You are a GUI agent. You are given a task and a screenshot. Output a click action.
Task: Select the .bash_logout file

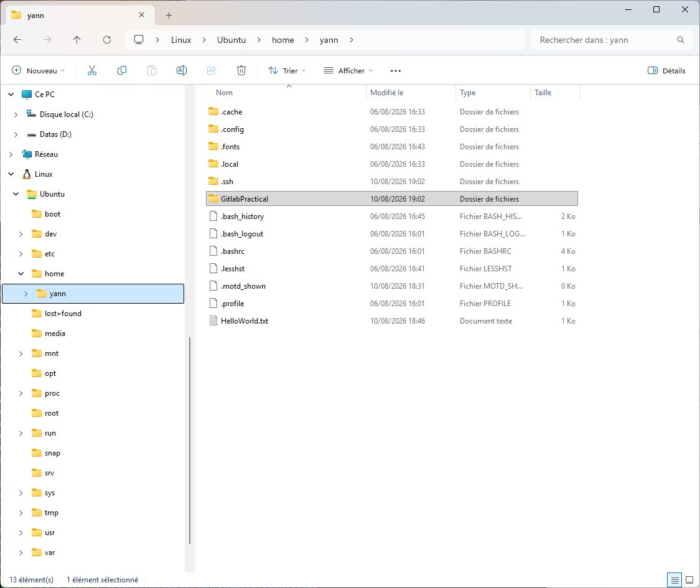(x=392, y=233)
